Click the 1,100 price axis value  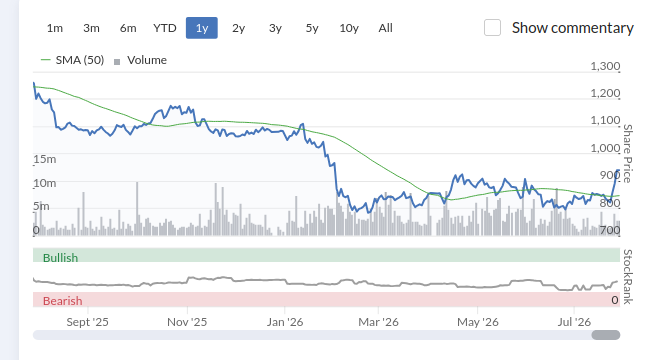tap(605, 120)
